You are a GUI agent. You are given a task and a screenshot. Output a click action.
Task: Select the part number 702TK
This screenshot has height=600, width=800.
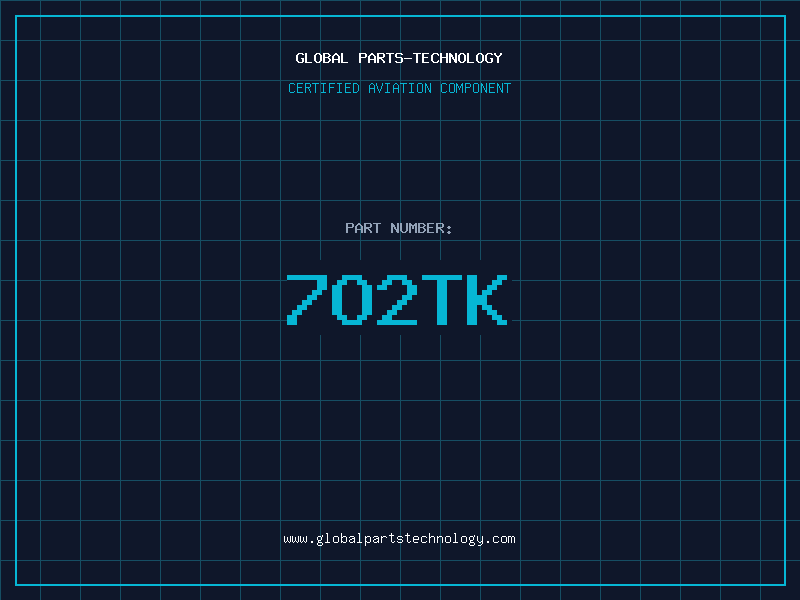397,300
